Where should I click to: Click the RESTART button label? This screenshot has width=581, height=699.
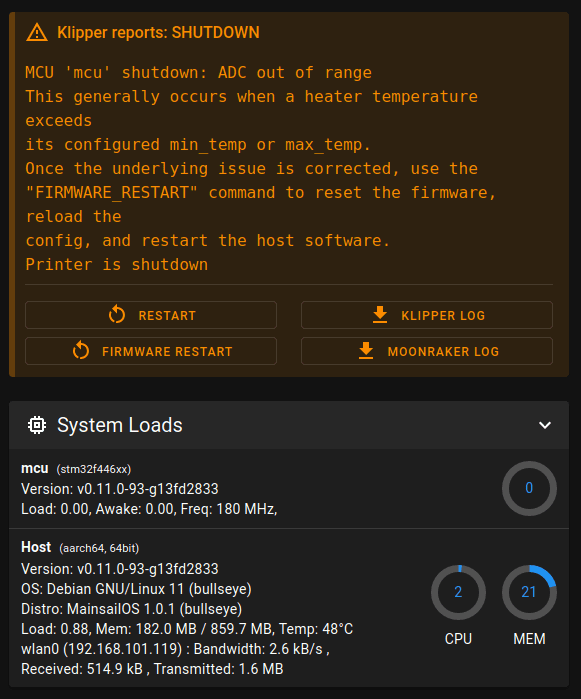tap(167, 316)
